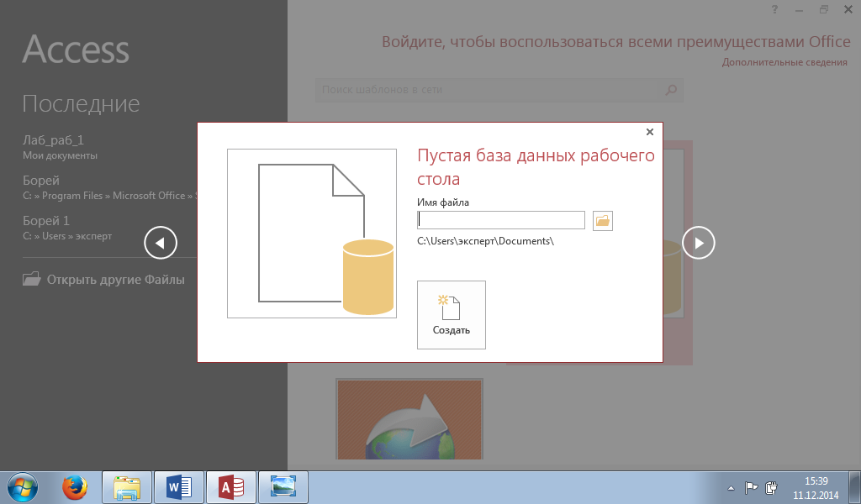The image size is (861, 504).
Task: Open the Windows Start menu
Action: point(23,487)
